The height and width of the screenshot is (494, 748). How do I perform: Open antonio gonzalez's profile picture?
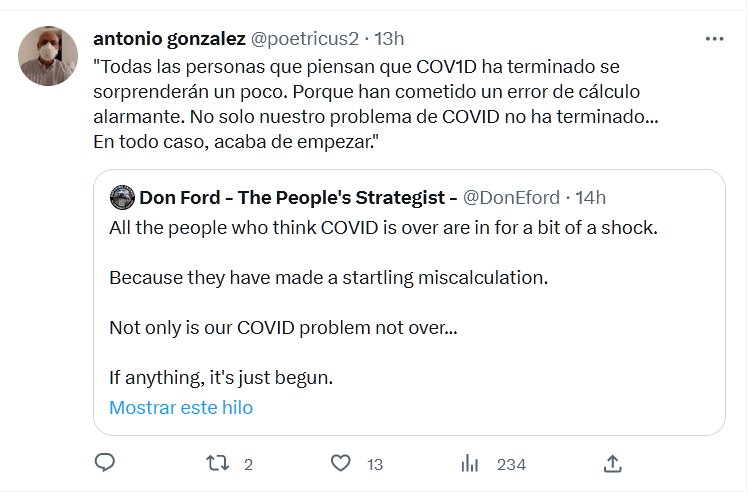(x=48, y=56)
